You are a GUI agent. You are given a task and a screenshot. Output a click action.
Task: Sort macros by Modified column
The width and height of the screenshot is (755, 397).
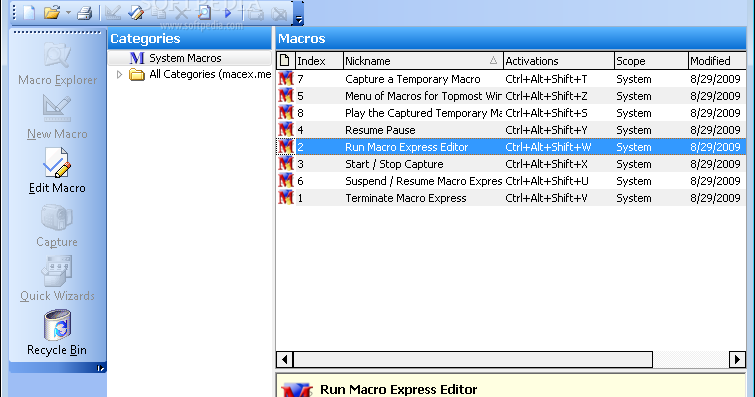[x=717, y=61]
